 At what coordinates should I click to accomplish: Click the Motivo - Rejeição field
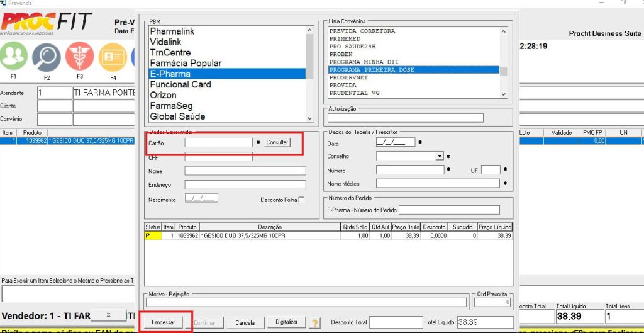(x=306, y=303)
